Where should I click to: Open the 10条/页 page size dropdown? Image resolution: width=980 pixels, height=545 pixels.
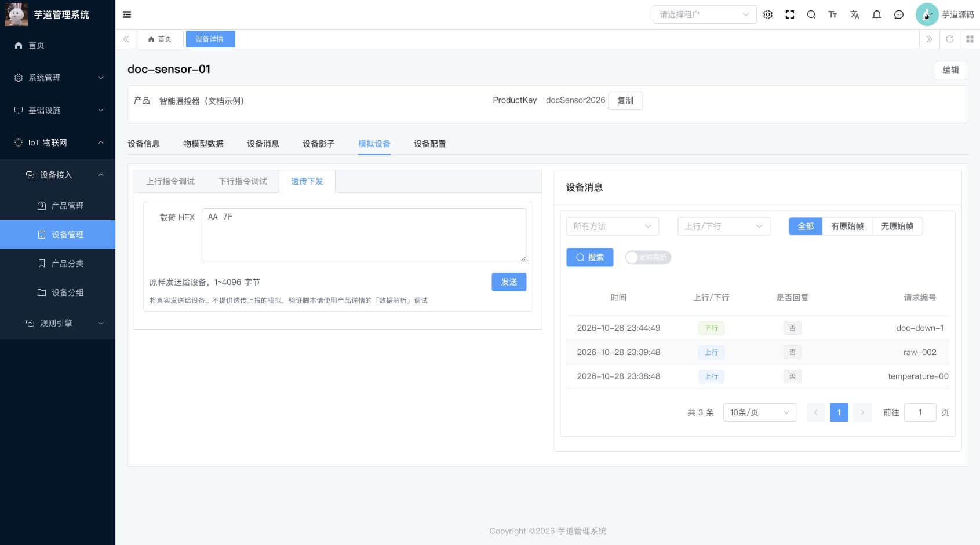click(760, 412)
